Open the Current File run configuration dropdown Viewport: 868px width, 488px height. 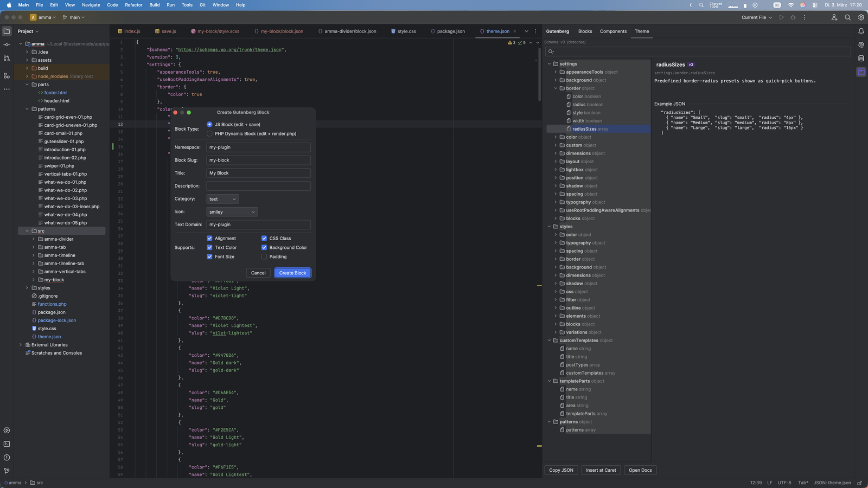point(757,17)
